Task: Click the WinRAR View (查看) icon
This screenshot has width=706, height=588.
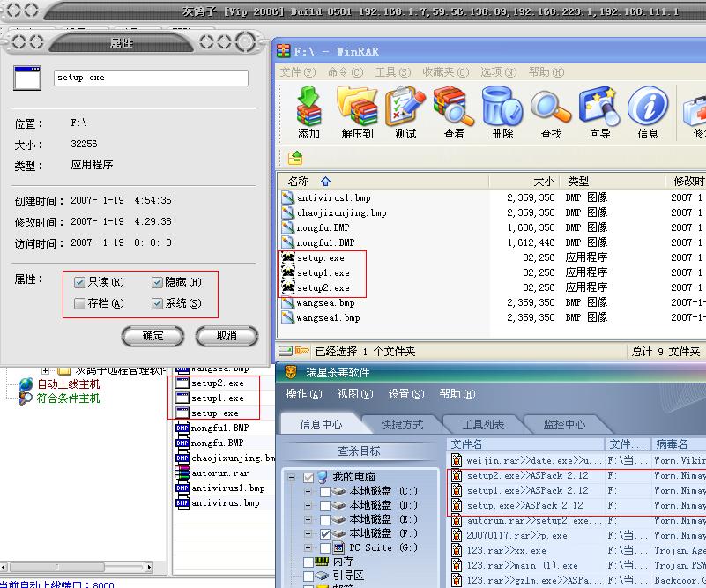Action: pyautogui.click(x=453, y=108)
